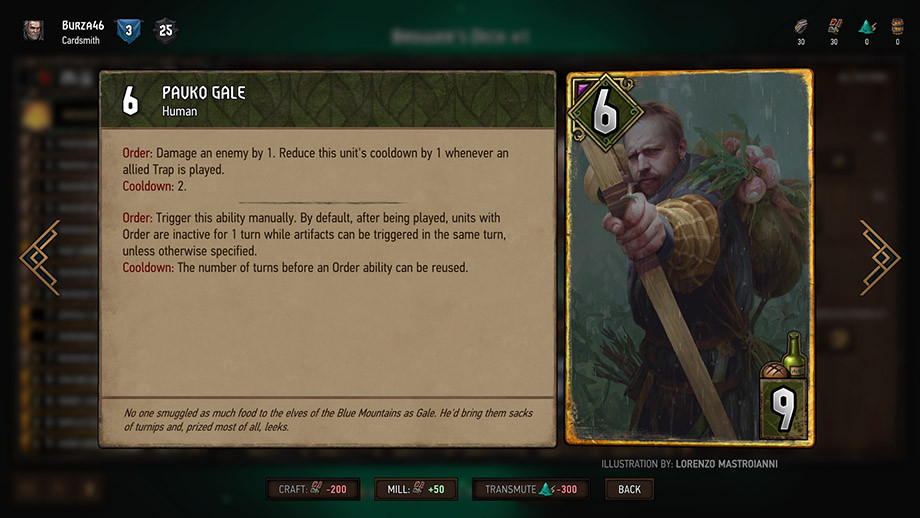
Task: Click the Burza46 player name
Action: (83, 25)
